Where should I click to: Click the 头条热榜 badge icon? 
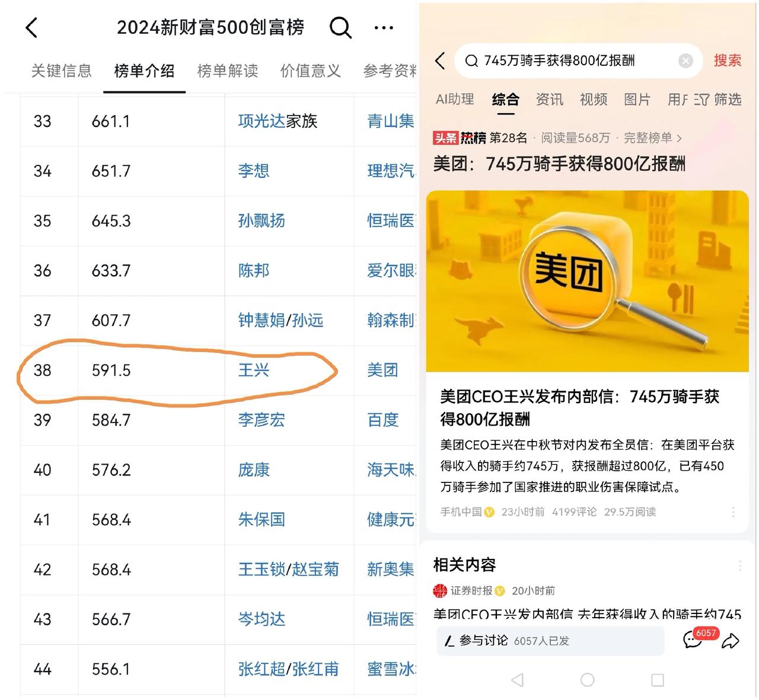pyautogui.click(x=460, y=138)
